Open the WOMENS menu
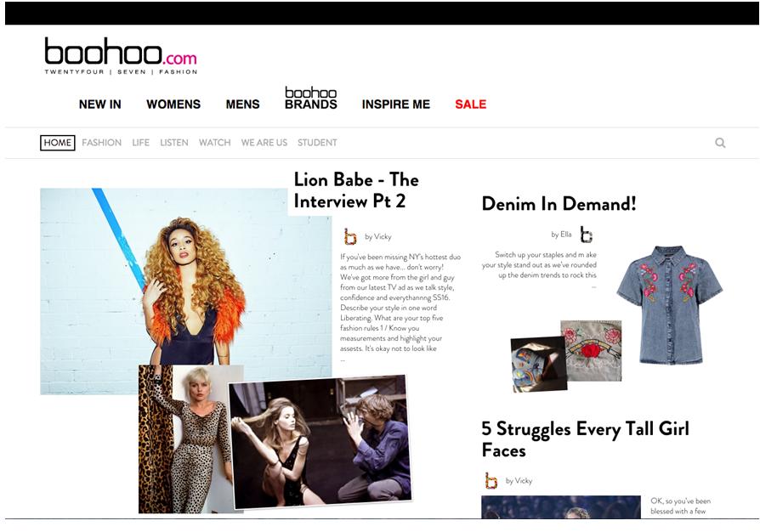The height and width of the screenshot is (532, 760). click(x=173, y=105)
